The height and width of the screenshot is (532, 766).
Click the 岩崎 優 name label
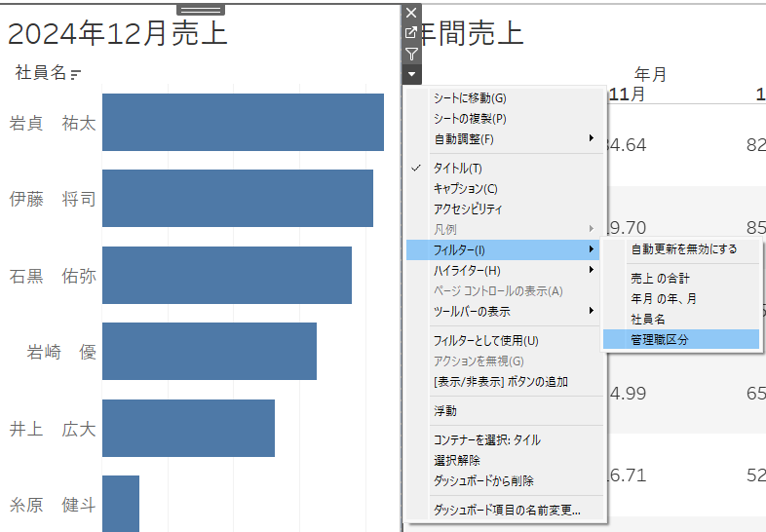coord(61,352)
